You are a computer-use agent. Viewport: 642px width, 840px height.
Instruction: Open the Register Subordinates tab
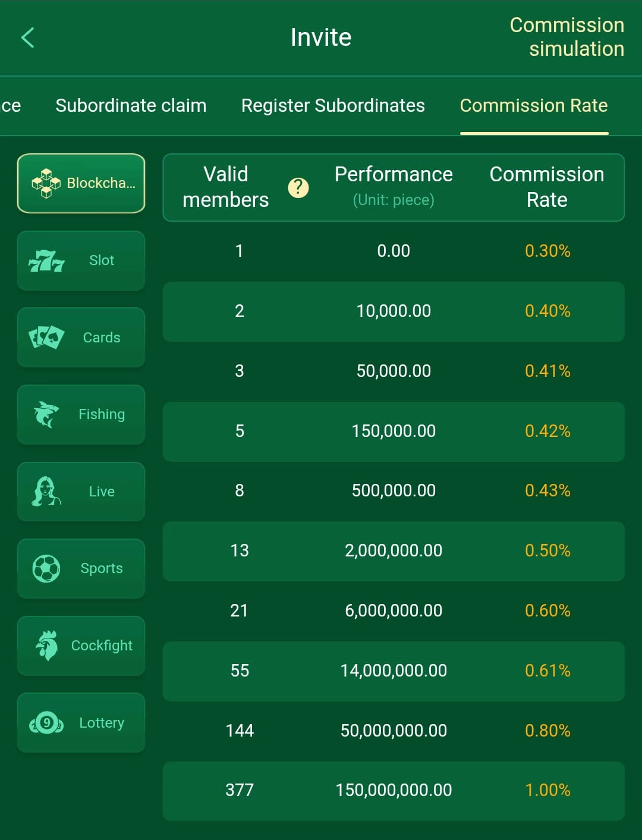coord(333,106)
